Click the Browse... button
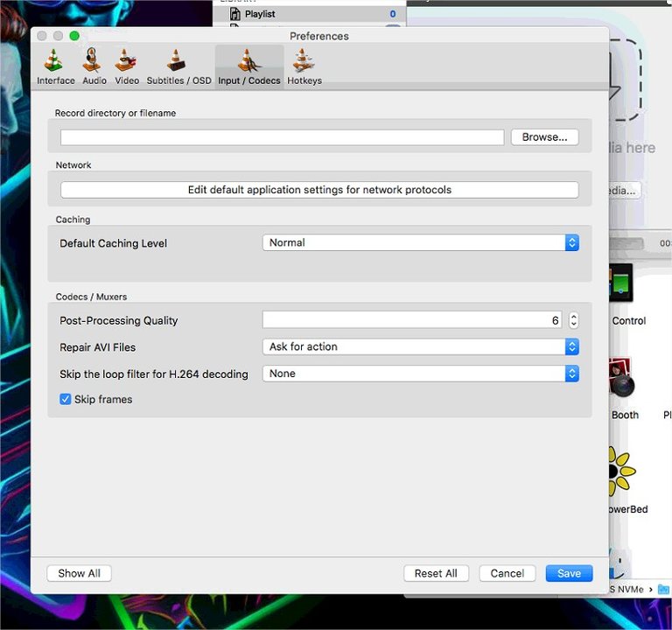Screen dimensions: 672x630 pos(545,137)
